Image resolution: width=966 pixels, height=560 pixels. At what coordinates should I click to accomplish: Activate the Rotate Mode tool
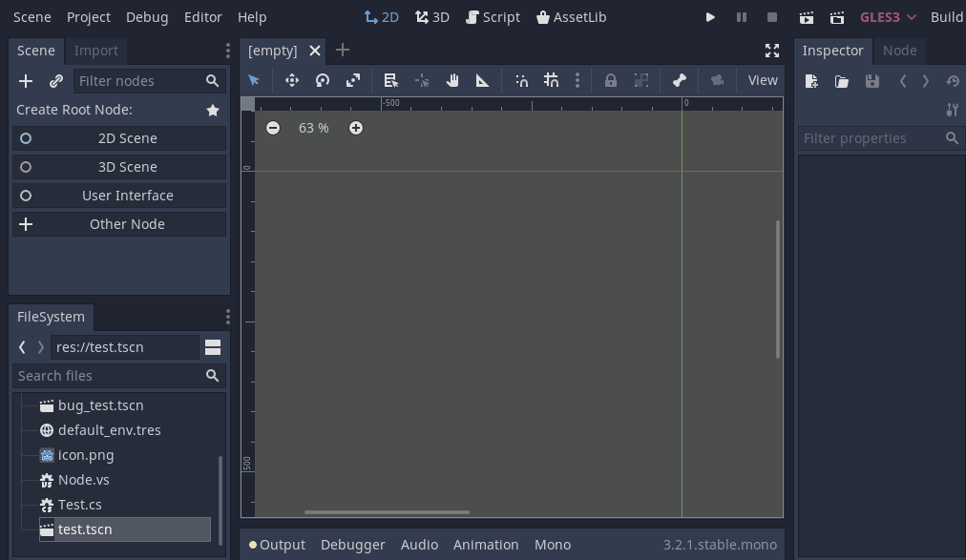click(322, 80)
